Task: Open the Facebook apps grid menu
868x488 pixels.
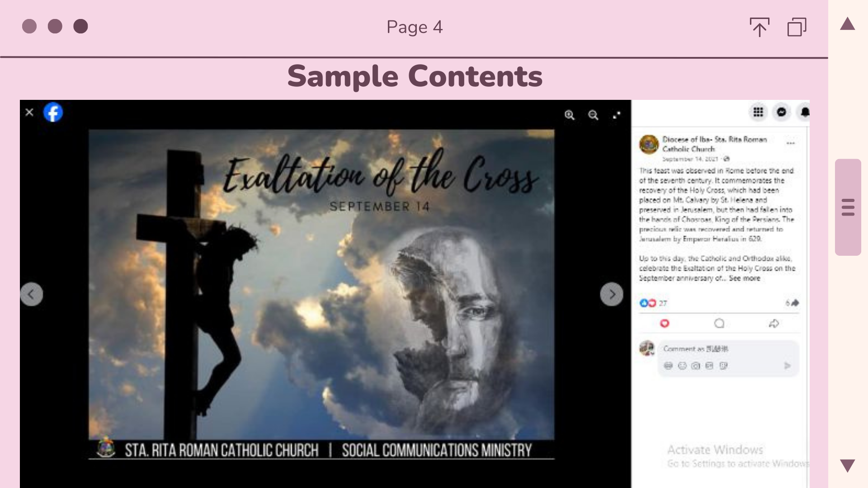Action: (x=758, y=112)
